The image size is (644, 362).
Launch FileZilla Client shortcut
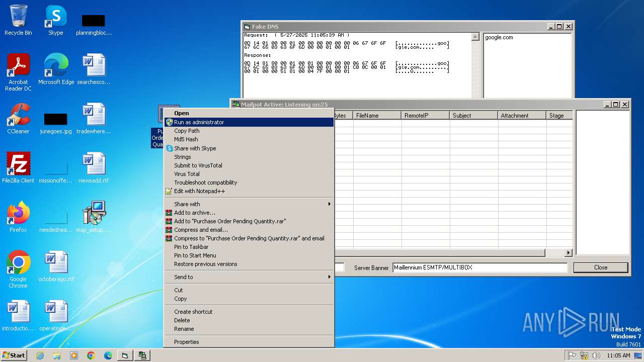point(18,167)
